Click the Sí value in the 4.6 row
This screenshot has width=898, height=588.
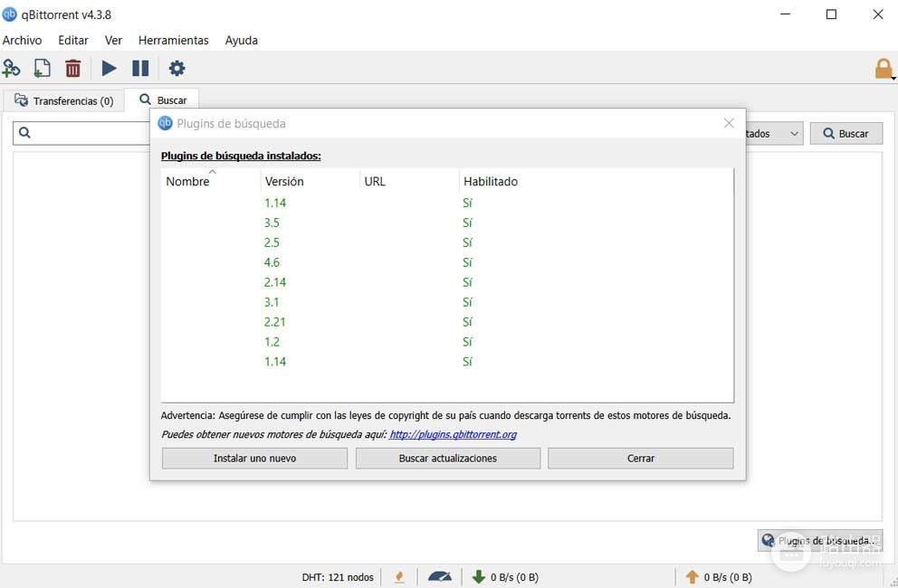pos(467,262)
